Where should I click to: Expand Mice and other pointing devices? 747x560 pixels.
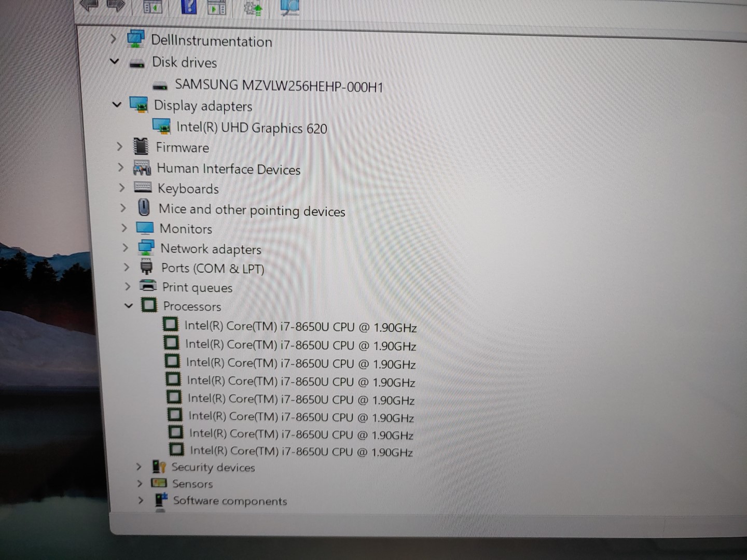click(x=122, y=207)
